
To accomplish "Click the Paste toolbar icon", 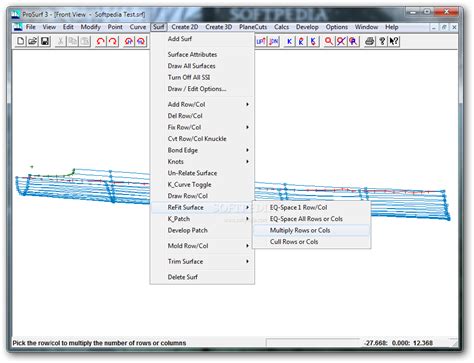I will (85, 41).
